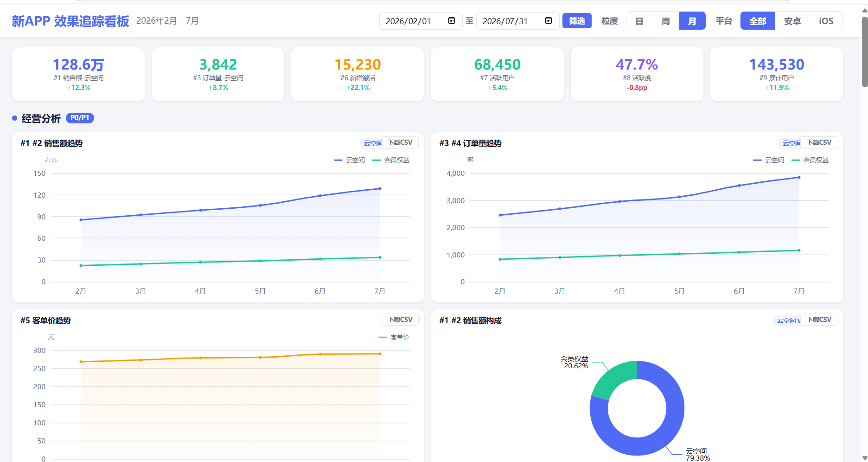Click the 47.7% 活跃度 KPI card

(x=637, y=74)
